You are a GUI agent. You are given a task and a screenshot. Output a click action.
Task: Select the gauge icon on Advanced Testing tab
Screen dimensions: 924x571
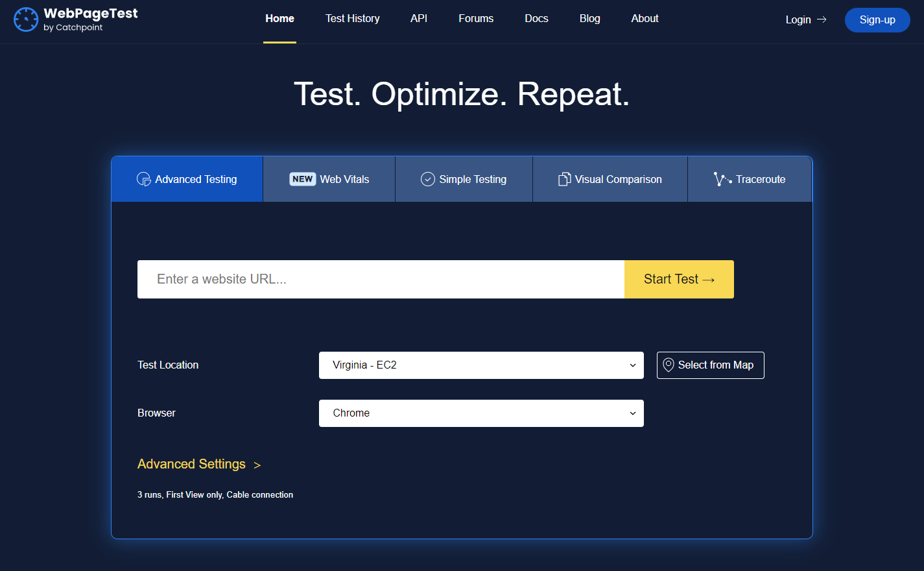tap(143, 178)
